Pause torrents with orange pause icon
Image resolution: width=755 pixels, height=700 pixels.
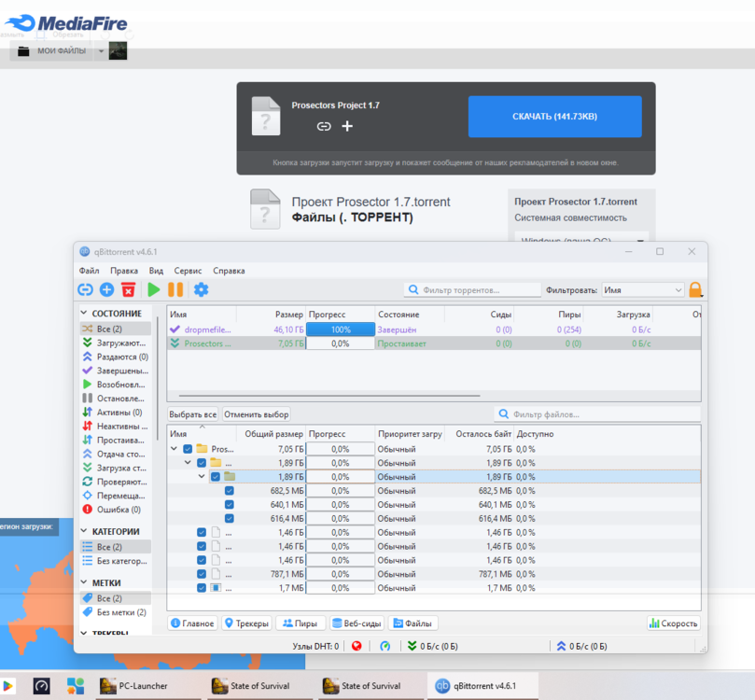coord(175,290)
